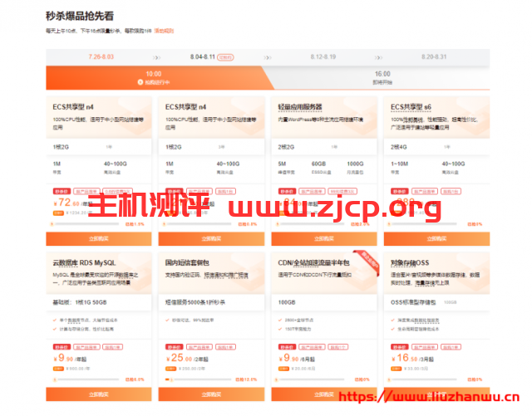Click the orange discount badge under ¥25.00 price
532x416 pixels.
pyautogui.click(x=170, y=369)
